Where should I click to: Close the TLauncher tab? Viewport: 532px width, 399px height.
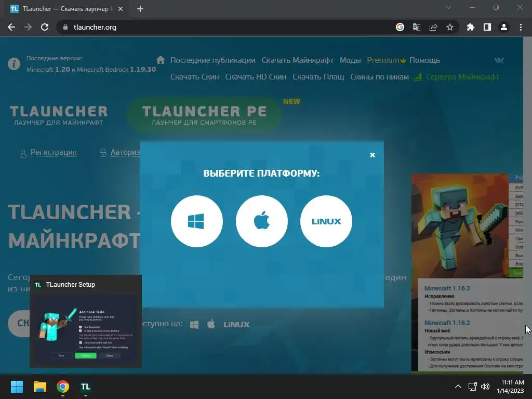pos(121,9)
